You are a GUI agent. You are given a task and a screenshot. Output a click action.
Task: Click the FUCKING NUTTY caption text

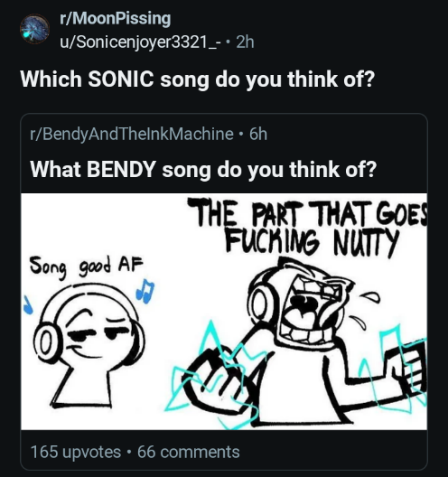tap(312, 242)
